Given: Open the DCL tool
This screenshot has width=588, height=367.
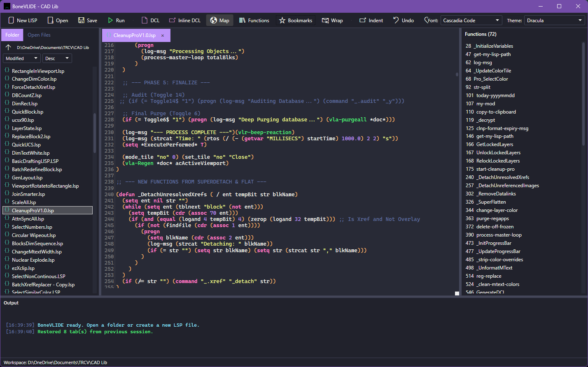Looking at the screenshot, I should click(x=150, y=20).
